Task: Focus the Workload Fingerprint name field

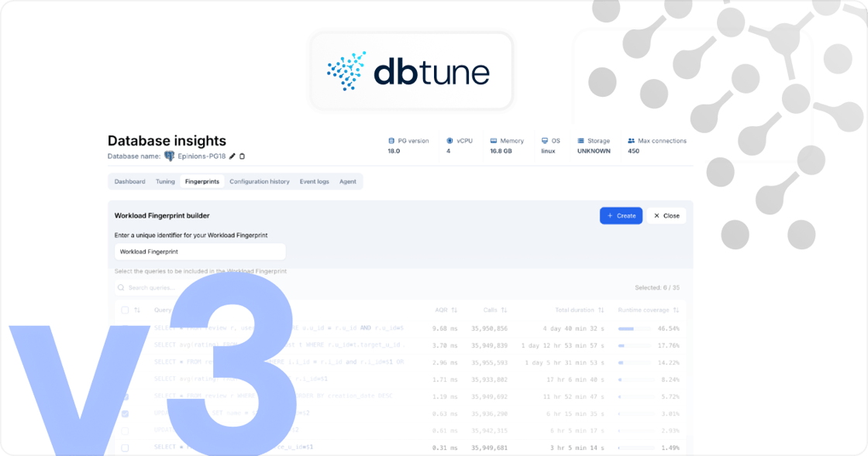Action: pos(200,252)
